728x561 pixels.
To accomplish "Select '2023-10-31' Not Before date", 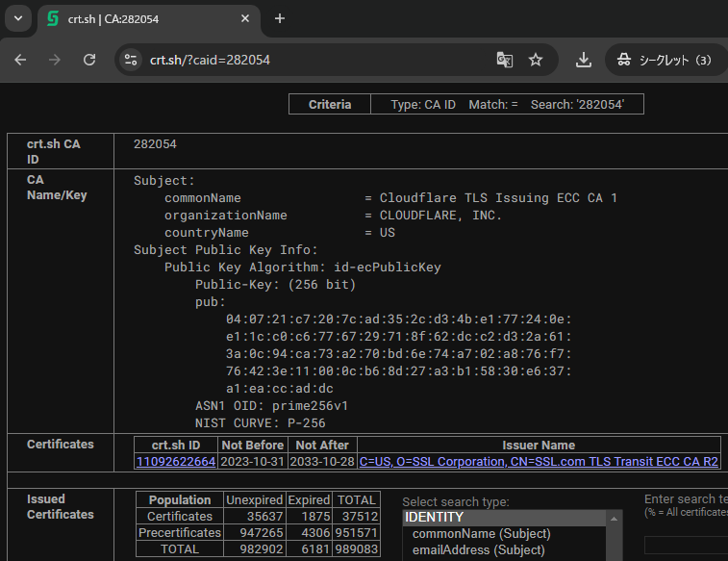I will (x=253, y=462).
